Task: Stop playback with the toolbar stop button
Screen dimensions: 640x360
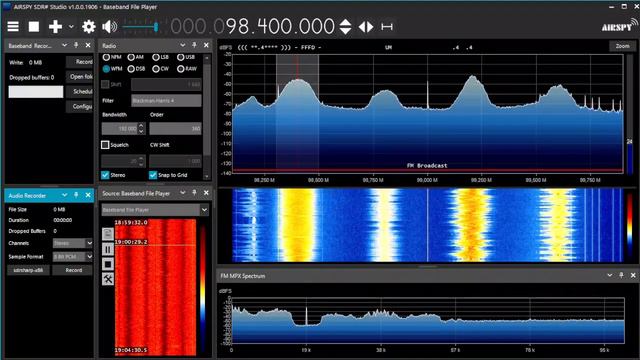Action: pos(34,27)
